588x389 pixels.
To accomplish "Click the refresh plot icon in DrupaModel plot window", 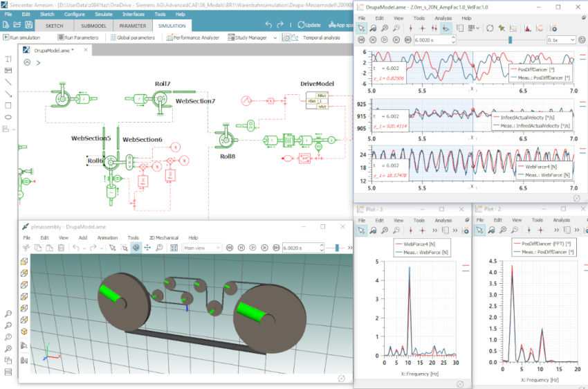I will click(x=490, y=28).
